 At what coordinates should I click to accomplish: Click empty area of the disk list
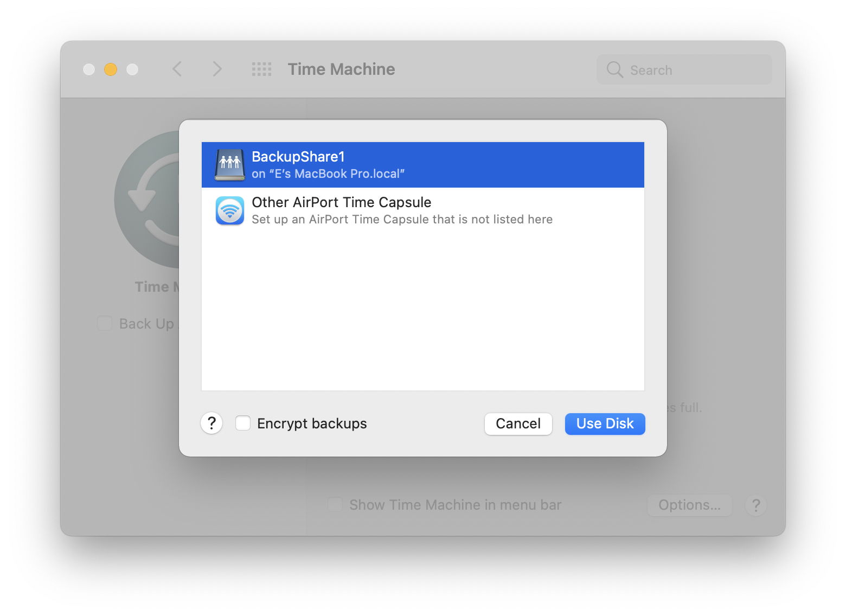pyautogui.click(x=423, y=315)
